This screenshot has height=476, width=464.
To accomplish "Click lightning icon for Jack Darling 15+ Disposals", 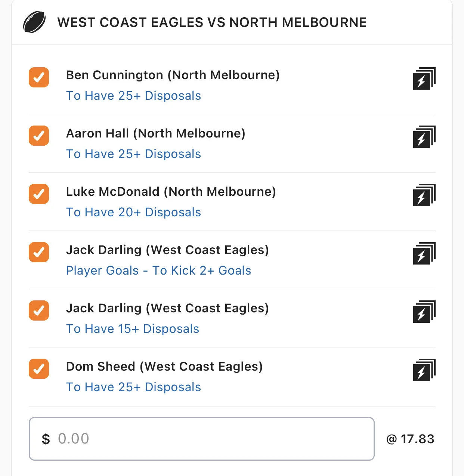I will (x=424, y=312).
